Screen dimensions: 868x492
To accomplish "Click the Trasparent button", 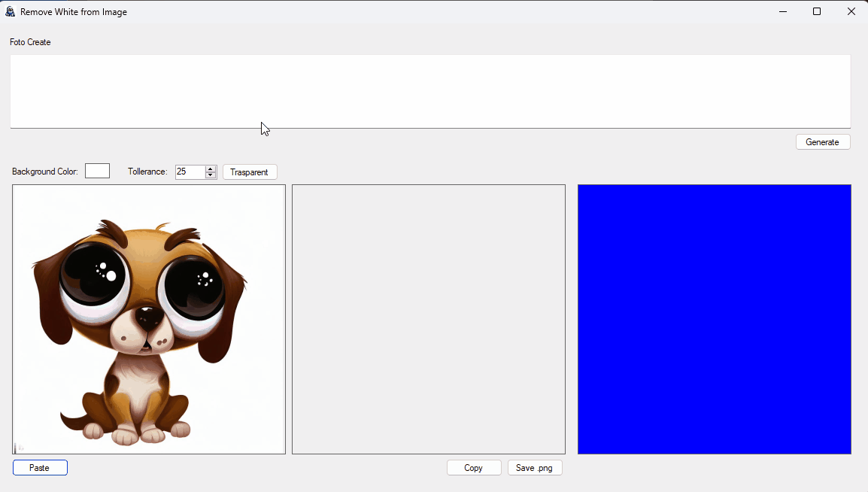I will point(250,172).
